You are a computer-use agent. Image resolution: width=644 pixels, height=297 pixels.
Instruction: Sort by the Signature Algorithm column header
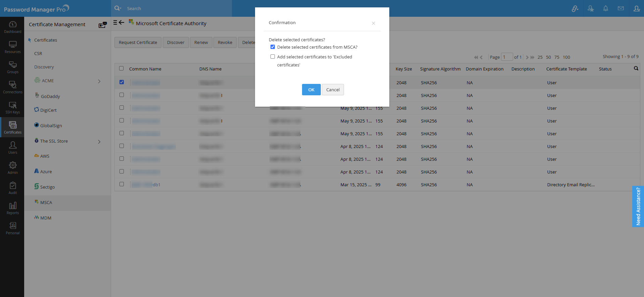tap(440, 69)
